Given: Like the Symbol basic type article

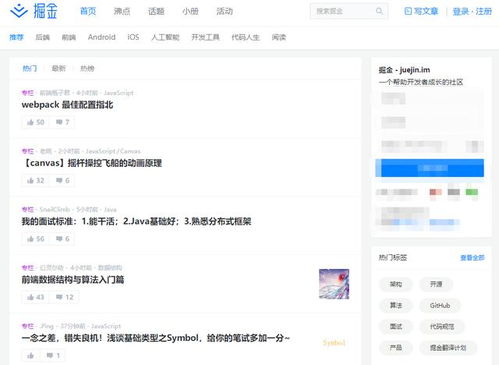Looking at the screenshot, I should pyautogui.click(x=31, y=355).
